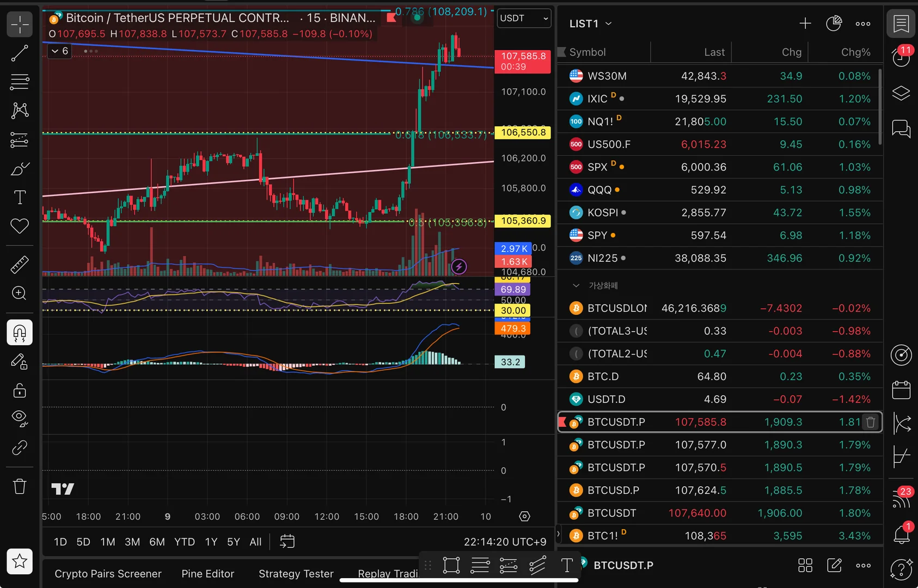The image size is (918, 588).
Task: Open the ideas target icon
Action: 901,355
